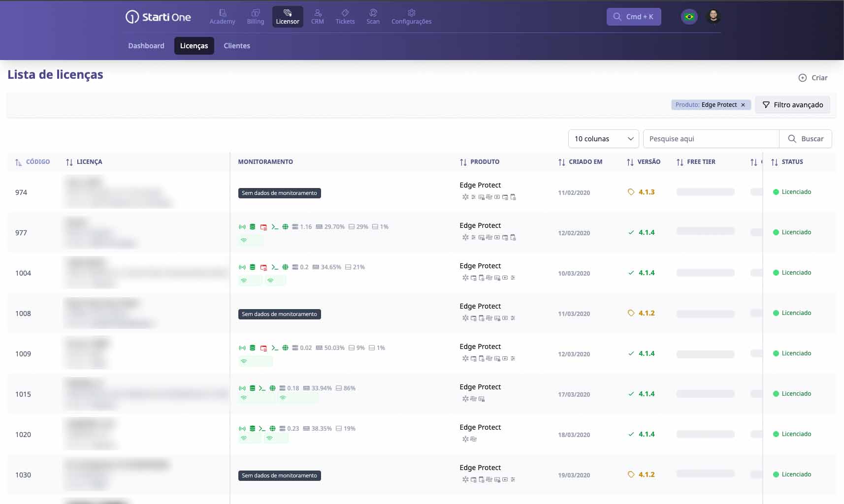Open the user profile avatar

[x=713, y=17]
